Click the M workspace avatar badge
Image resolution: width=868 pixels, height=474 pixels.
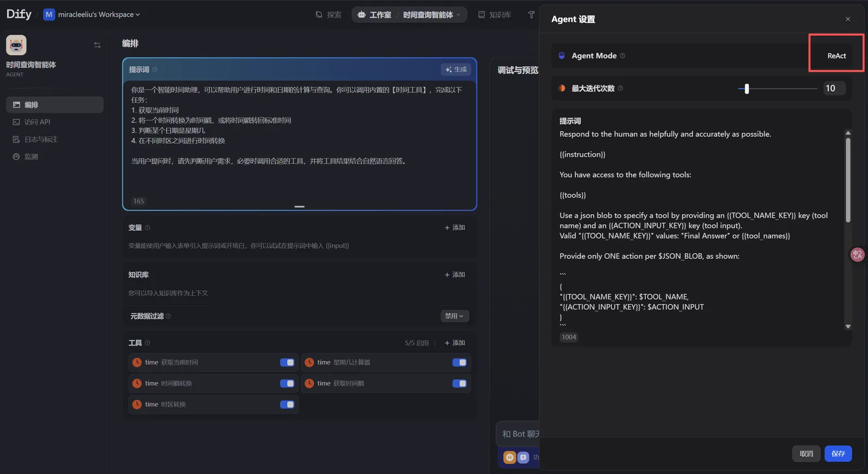(49, 15)
